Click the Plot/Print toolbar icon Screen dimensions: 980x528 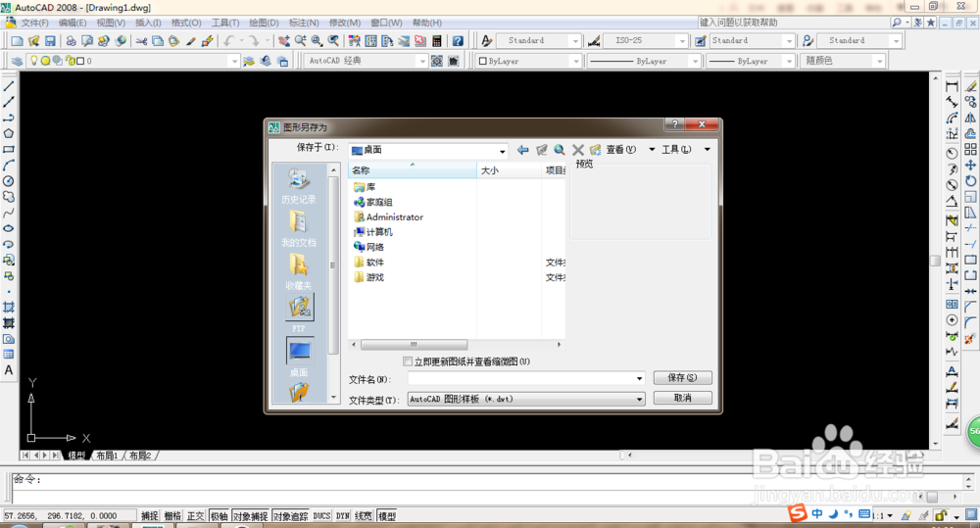72,40
